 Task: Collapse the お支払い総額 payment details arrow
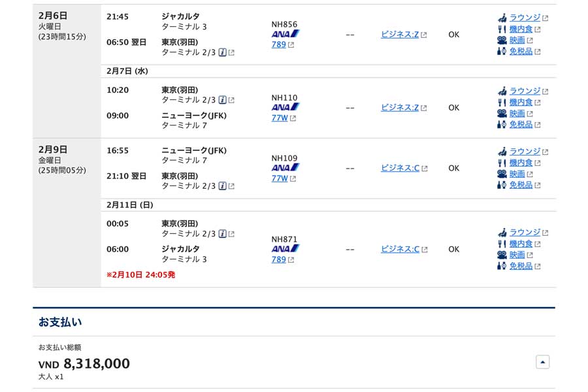tap(543, 362)
